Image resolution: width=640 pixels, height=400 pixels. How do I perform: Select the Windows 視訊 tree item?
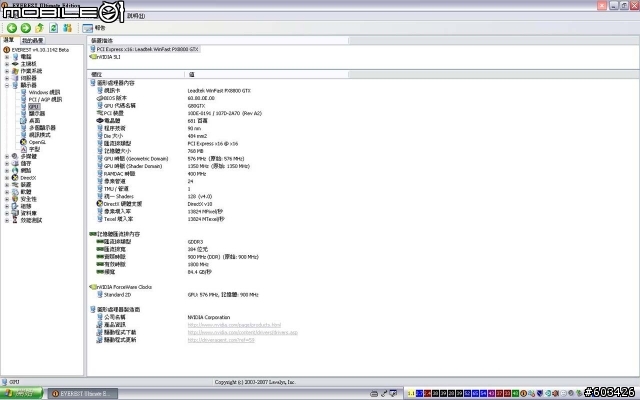[x=44, y=92]
